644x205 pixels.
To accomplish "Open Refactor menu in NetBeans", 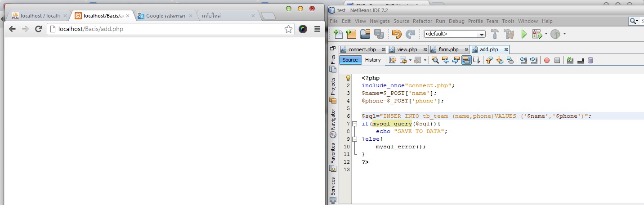I will 422,21.
